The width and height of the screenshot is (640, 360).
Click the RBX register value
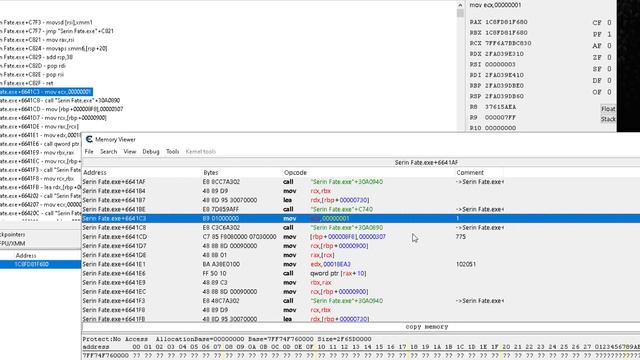506,33
